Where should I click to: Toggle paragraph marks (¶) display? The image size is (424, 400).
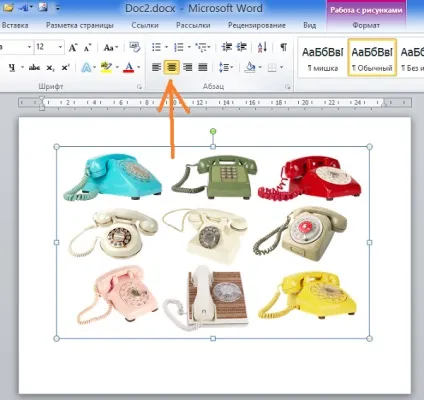(x=283, y=47)
